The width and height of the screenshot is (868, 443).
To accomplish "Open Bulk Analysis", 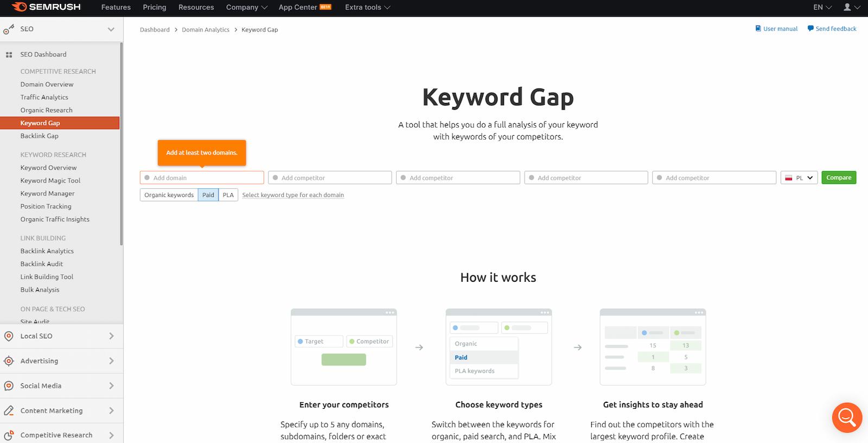I will (40, 290).
